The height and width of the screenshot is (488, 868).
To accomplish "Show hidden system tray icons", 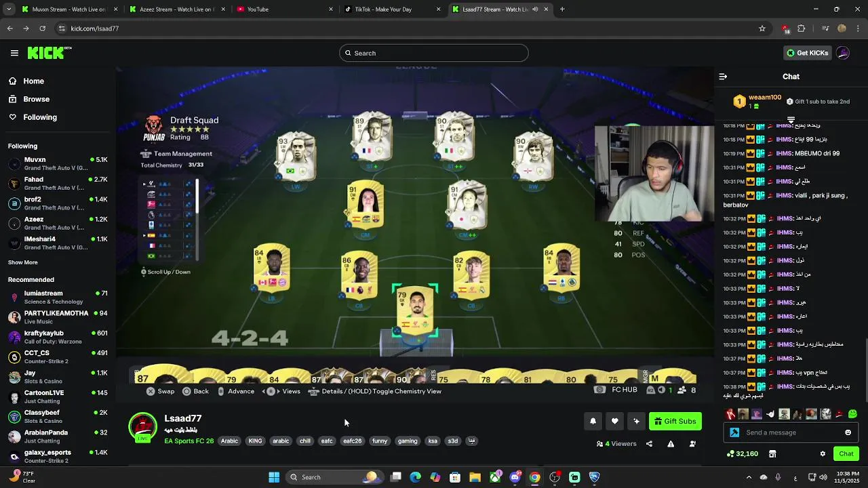I will click(750, 477).
